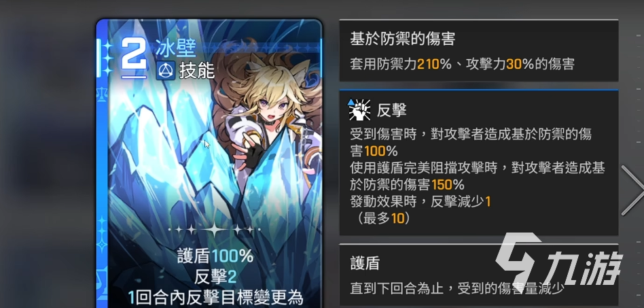Click the sparkle divider above 護盾100%
644x308 pixels.
pos(215,229)
